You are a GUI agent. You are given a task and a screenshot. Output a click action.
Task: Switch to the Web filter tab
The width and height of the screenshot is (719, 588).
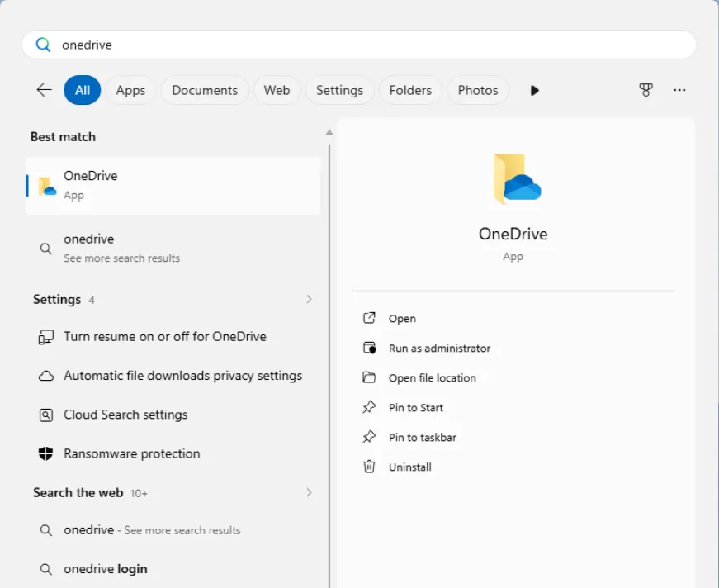click(x=277, y=90)
